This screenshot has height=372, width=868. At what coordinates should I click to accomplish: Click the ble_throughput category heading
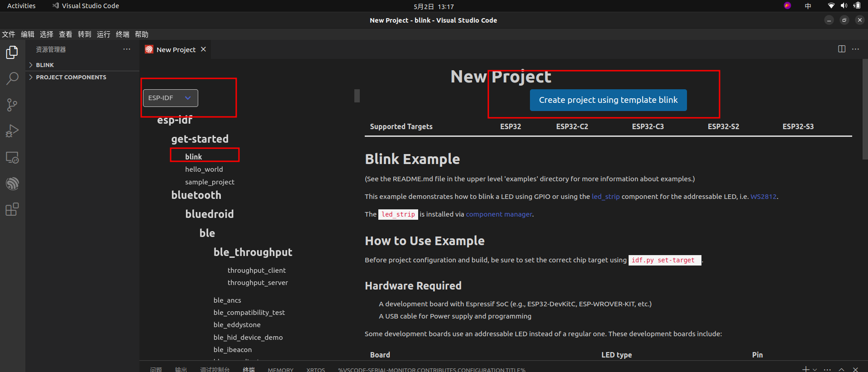point(253,252)
